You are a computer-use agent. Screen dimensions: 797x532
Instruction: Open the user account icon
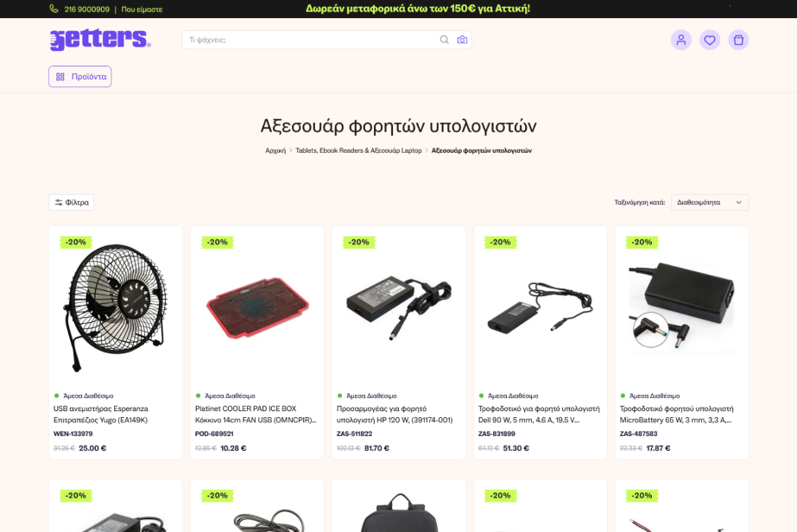(x=681, y=40)
